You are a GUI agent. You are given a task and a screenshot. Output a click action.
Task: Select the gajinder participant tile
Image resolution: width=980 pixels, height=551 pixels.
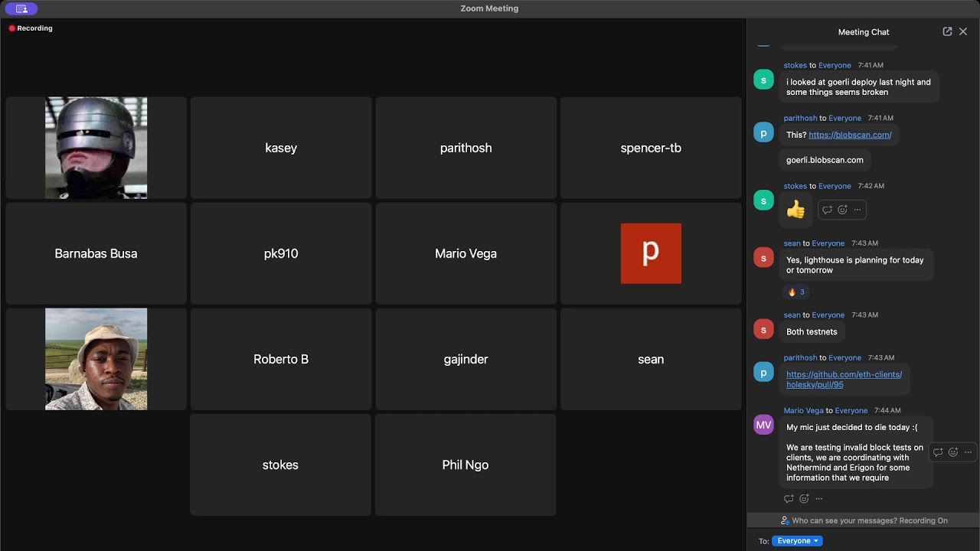click(465, 359)
